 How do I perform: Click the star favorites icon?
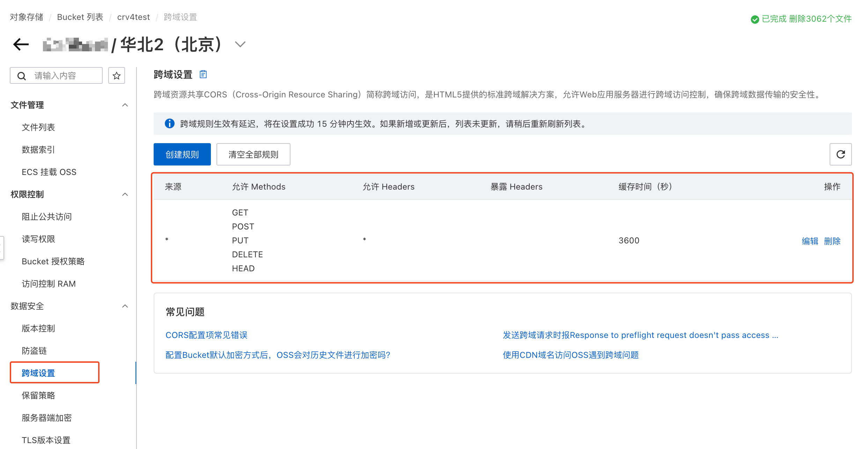[117, 76]
